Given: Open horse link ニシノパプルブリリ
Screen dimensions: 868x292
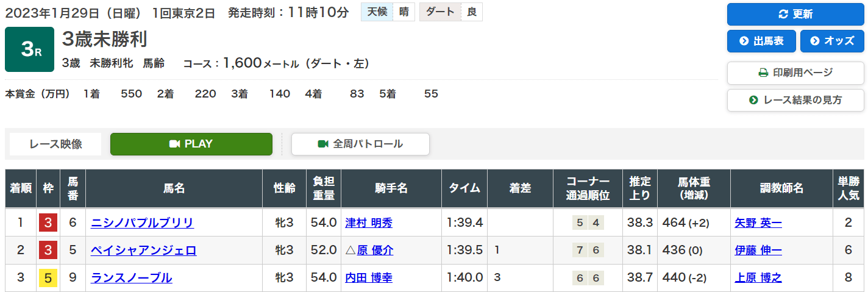Looking at the screenshot, I should 142,223.
